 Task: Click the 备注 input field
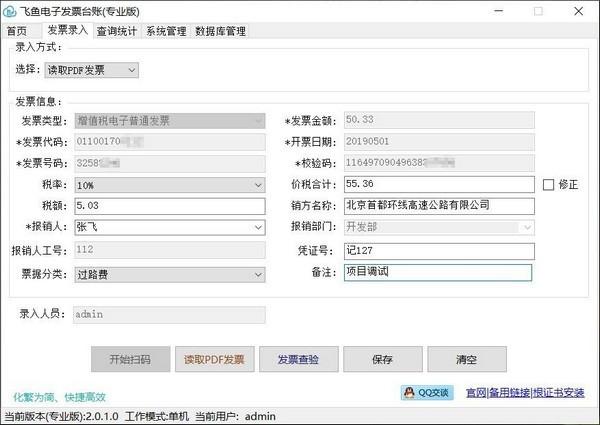tap(438, 272)
